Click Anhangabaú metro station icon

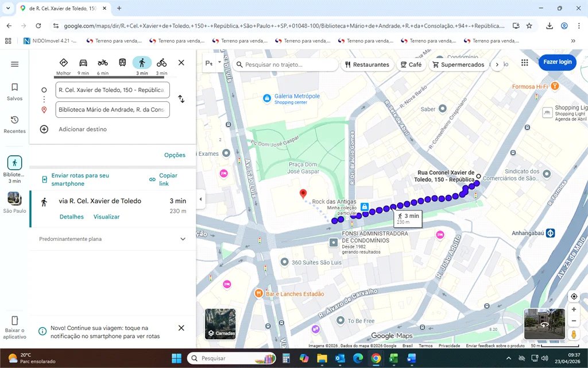pyautogui.click(x=550, y=233)
